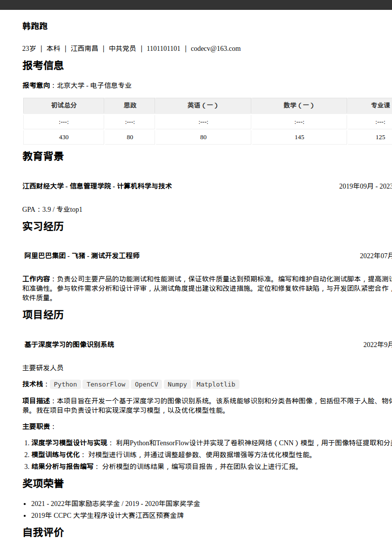Click the project date 2022年9月
Screen dimensions: 392x543
[378, 345]
